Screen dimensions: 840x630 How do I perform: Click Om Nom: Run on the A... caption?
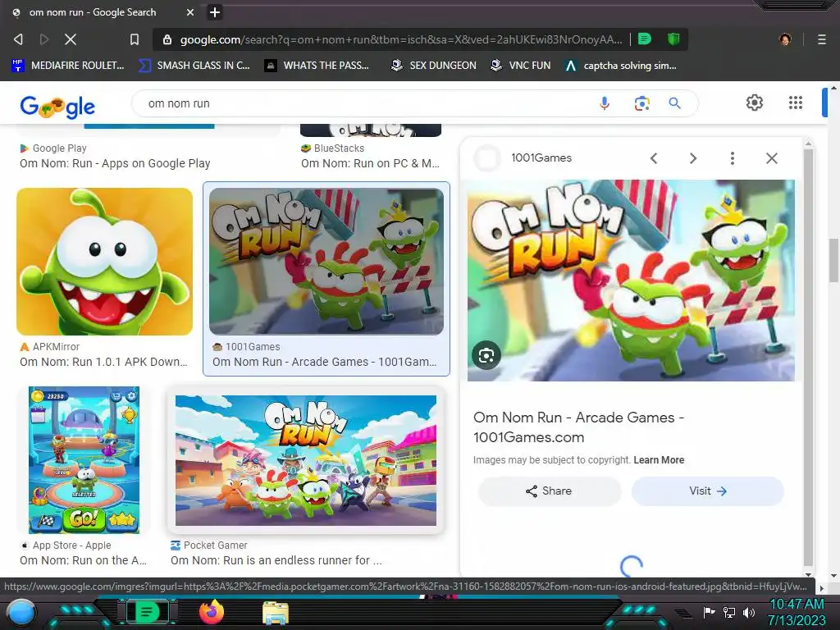point(83,560)
